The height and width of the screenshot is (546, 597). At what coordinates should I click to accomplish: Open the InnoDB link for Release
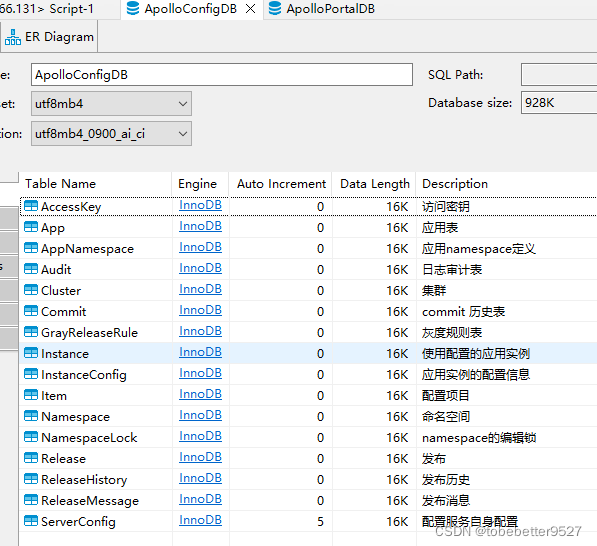200,457
